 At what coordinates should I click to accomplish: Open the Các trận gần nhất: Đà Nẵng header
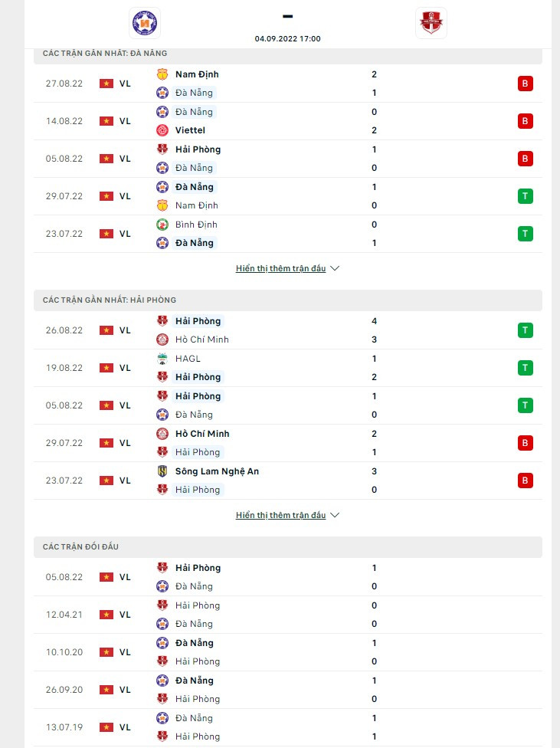(105, 54)
